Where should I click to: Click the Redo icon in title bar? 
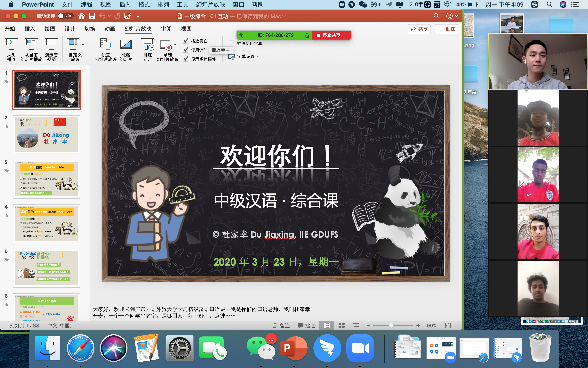117,16
